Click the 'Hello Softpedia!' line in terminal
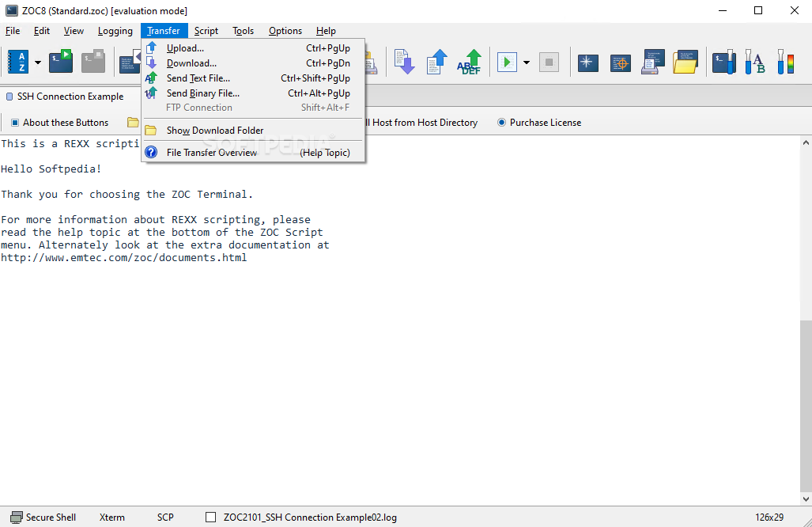 coord(51,169)
